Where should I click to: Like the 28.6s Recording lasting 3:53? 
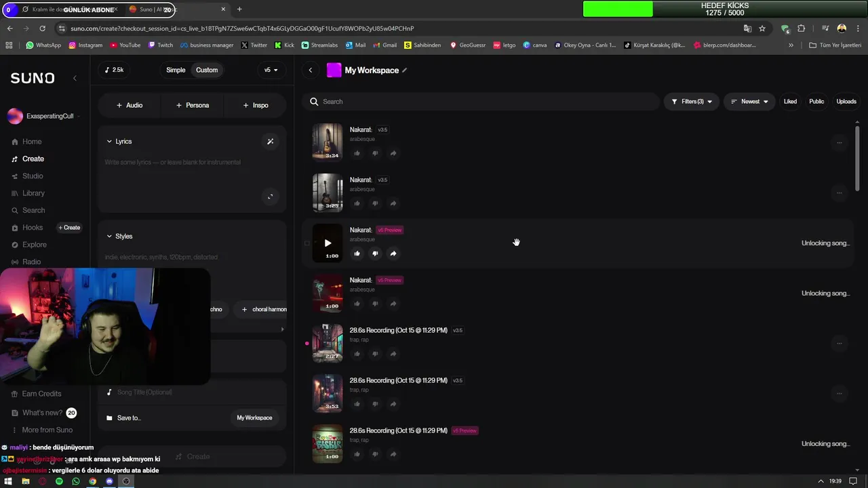[357, 404]
